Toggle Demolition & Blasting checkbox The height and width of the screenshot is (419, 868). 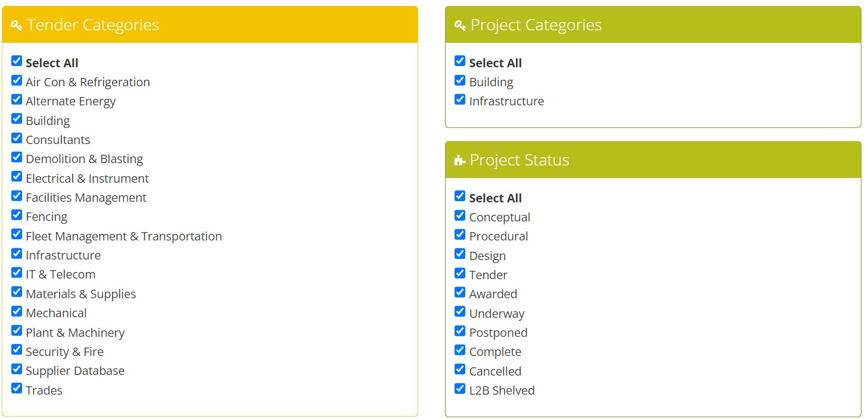click(17, 157)
